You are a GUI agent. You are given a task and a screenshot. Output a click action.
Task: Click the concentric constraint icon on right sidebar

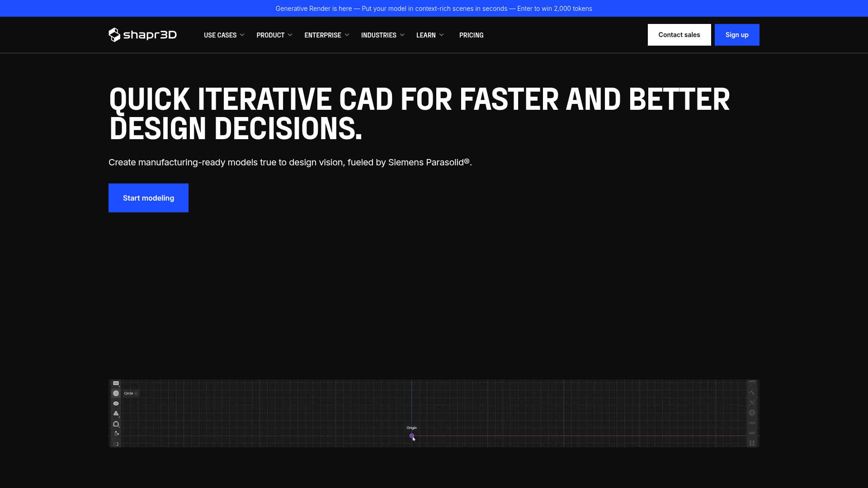point(752,412)
